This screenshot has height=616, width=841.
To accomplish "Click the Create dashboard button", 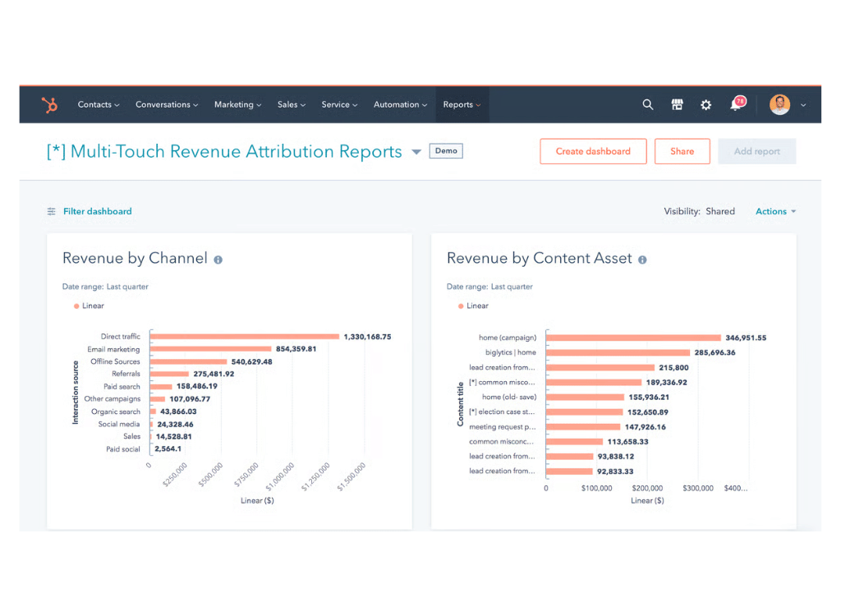I will pyautogui.click(x=593, y=151).
